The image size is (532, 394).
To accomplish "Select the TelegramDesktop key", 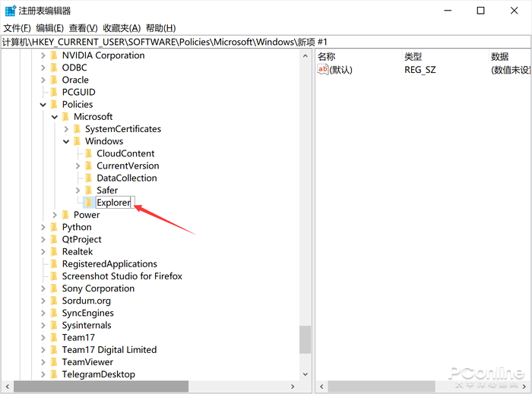I will pos(98,374).
